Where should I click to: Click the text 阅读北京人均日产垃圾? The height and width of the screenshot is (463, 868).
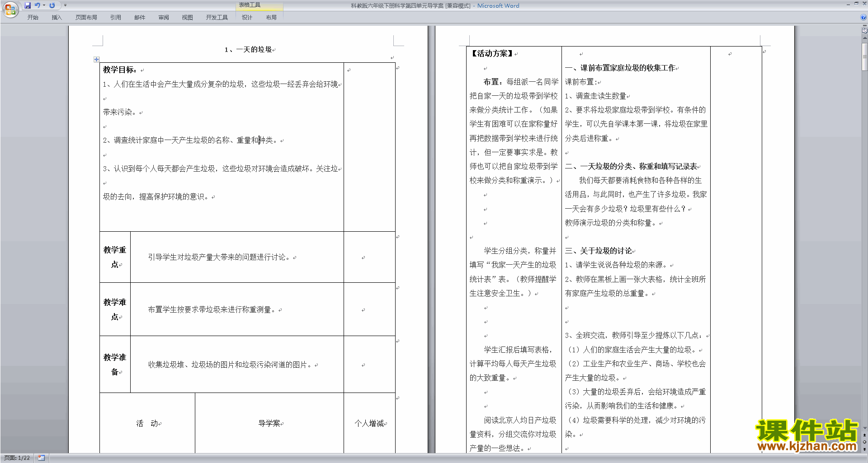pyautogui.click(x=520, y=420)
